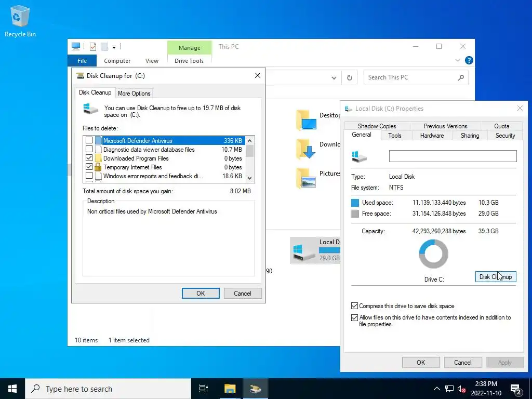Open the Quota tab in Properties
The width and height of the screenshot is (532, 399).
click(x=501, y=126)
